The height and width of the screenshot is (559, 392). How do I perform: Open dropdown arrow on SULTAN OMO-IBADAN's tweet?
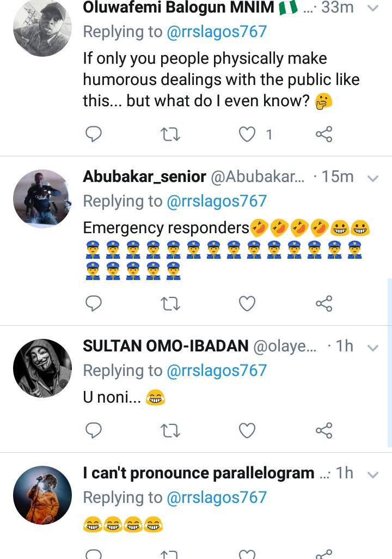[x=373, y=347]
